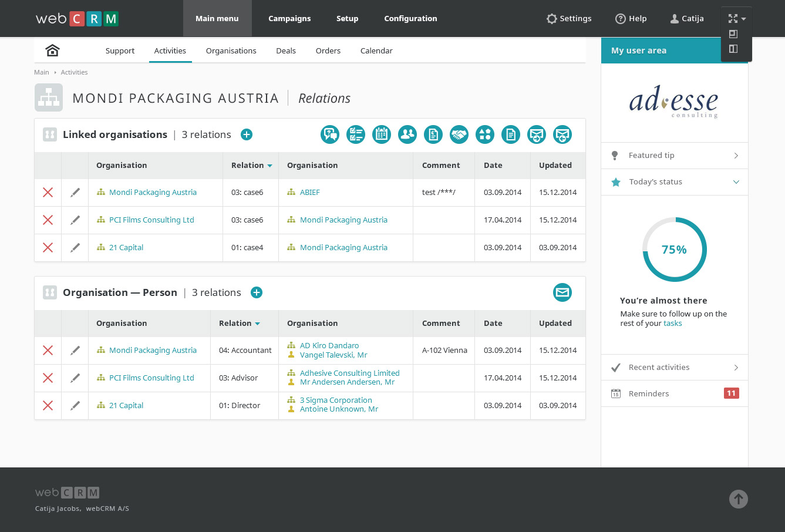Image resolution: width=785 pixels, height=532 pixels.
Task: Go to home via the house icon
Action: [x=52, y=50]
